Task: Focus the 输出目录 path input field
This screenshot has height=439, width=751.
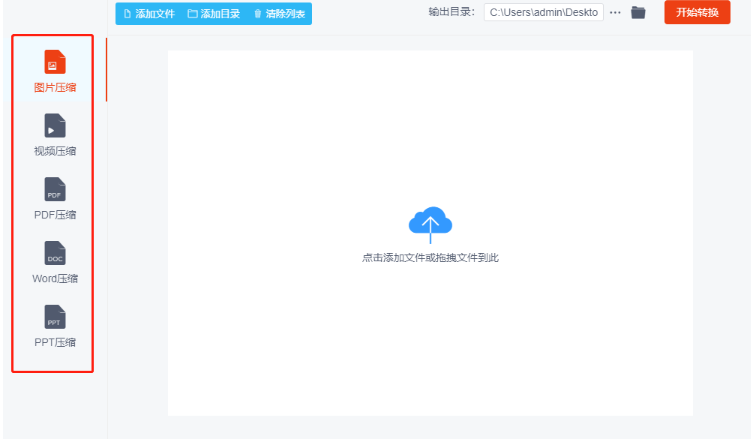Action: tap(544, 12)
